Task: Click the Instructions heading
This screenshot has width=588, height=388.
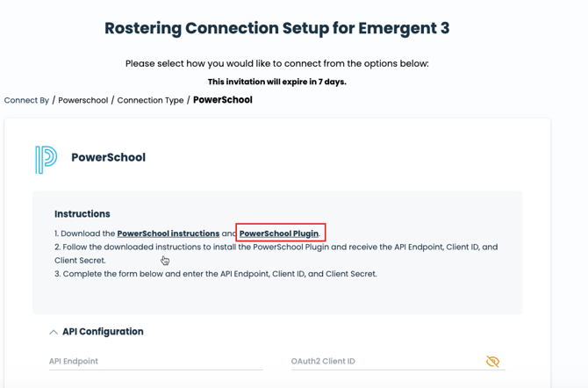Action: tap(82, 213)
